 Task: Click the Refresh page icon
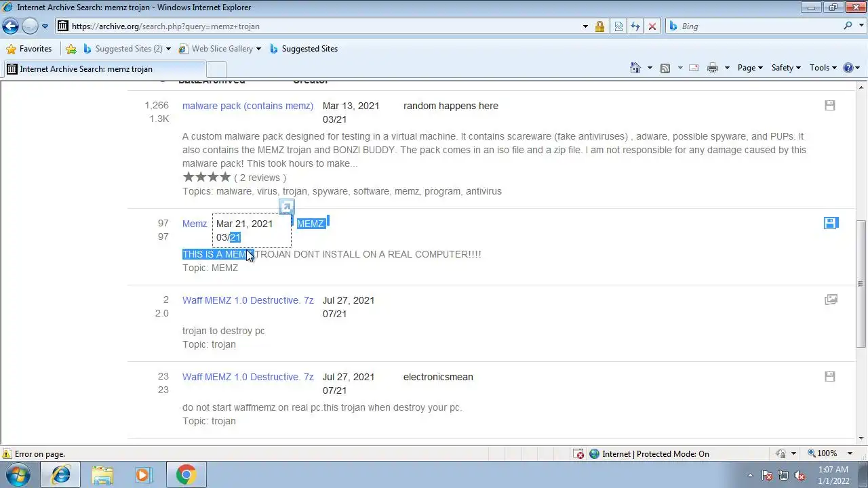point(635,26)
